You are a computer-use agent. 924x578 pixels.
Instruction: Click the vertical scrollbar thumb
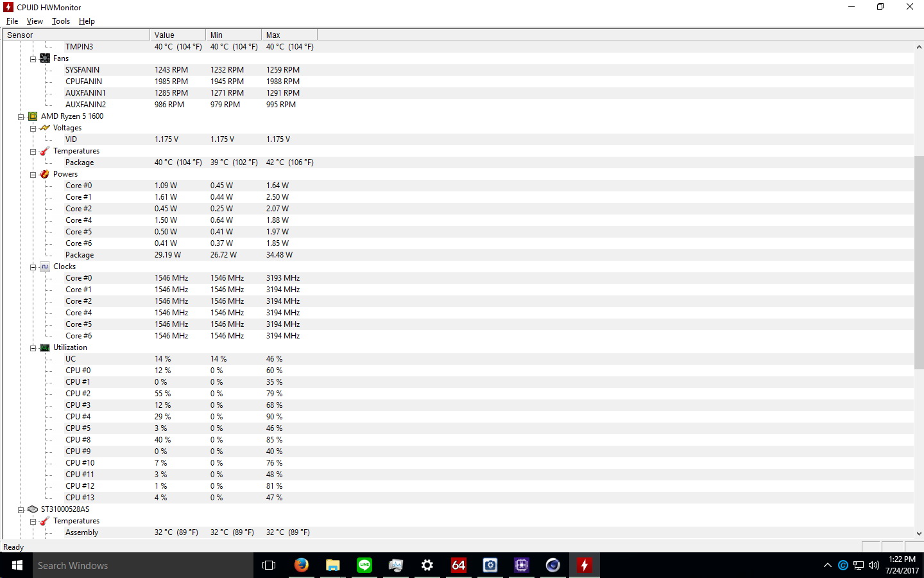919,262
